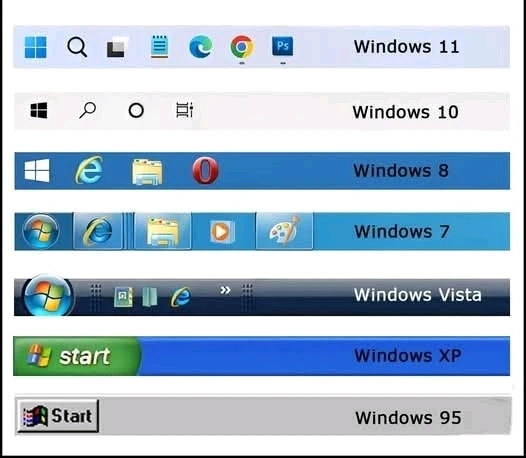526x458 pixels.
Task: Launch the Notepad icon in the Windows 11 taskbar
Action: pyautogui.click(x=159, y=46)
